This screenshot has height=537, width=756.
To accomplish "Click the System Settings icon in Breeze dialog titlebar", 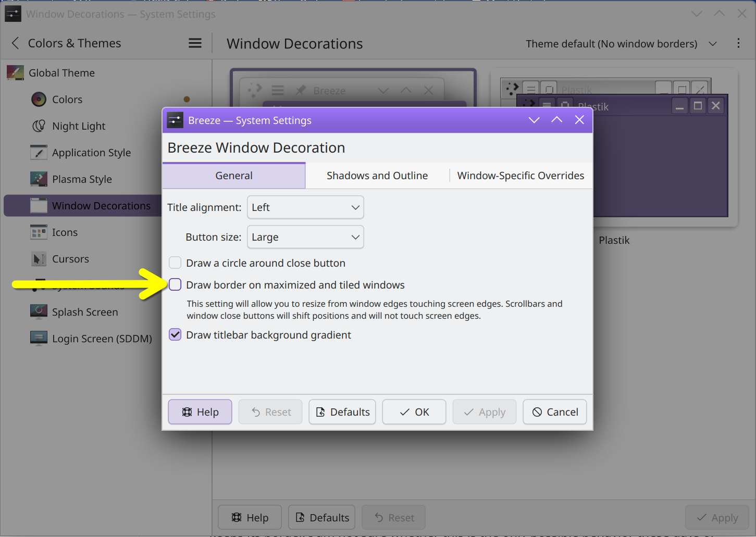I will (175, 120).
